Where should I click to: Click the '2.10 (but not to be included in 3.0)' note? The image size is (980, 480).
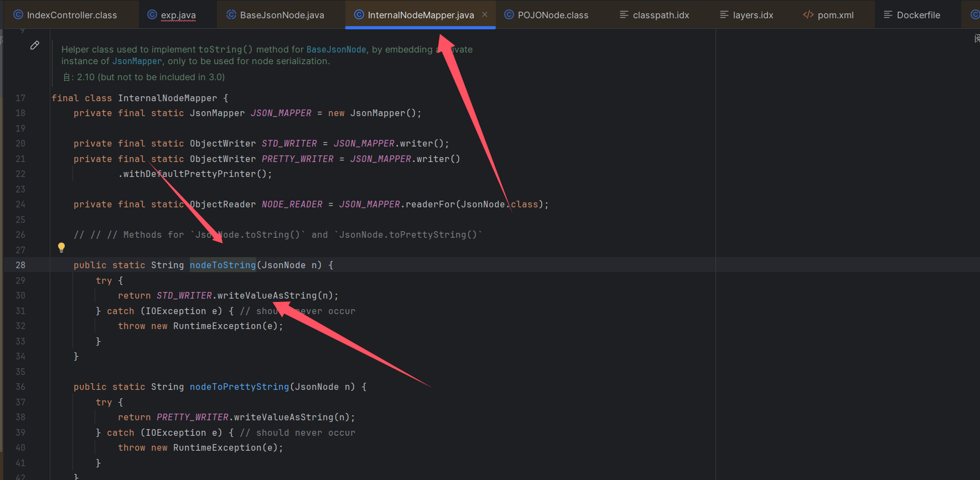(151, 77)
